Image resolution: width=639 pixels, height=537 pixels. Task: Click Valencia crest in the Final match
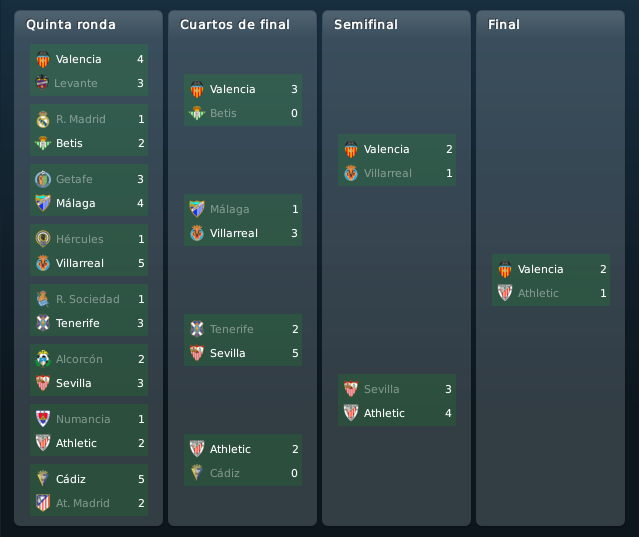pyautogui.click(x=505, y=269)
